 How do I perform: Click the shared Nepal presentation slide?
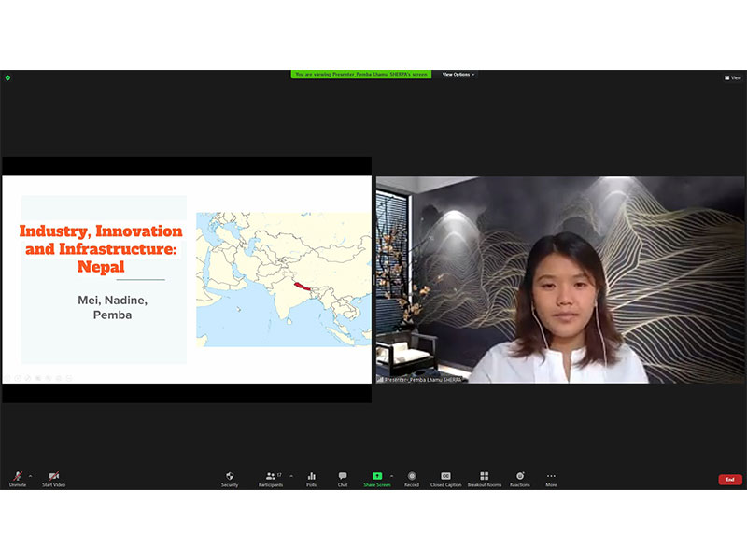(x=187, y=280)
